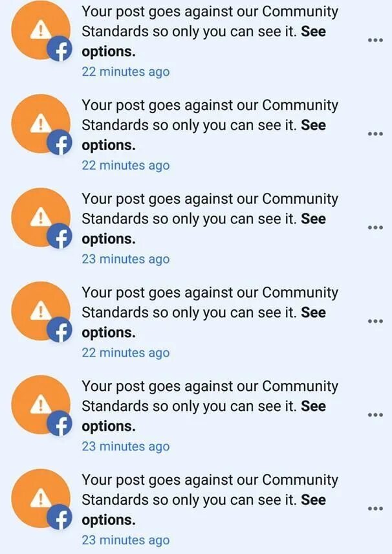Click the Facebook badge on the last notification
392x554 pixels.
tap(60, 517)
